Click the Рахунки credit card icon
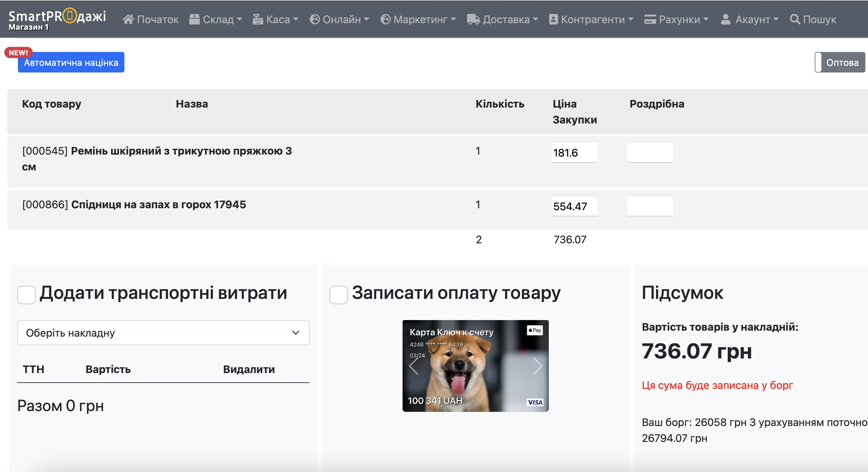This screenshot has width=868, height=472. 650,20
